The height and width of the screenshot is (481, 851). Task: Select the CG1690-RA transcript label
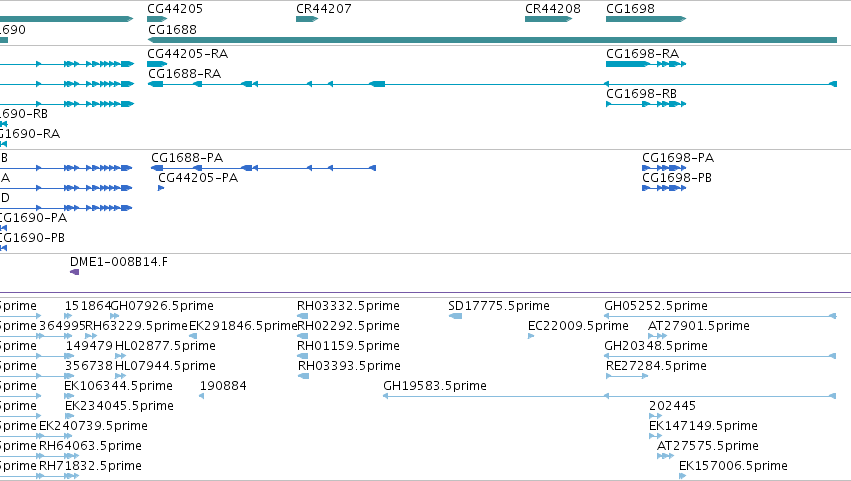pos(30,134)
